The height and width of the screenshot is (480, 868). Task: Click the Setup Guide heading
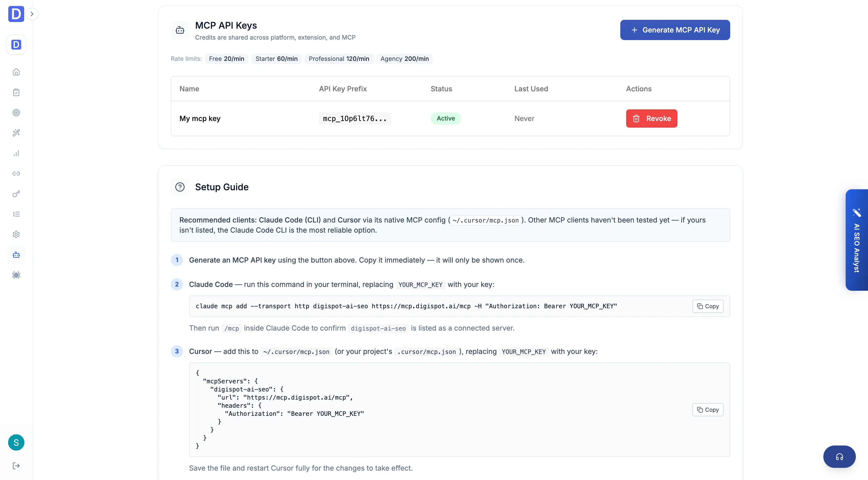222,187
